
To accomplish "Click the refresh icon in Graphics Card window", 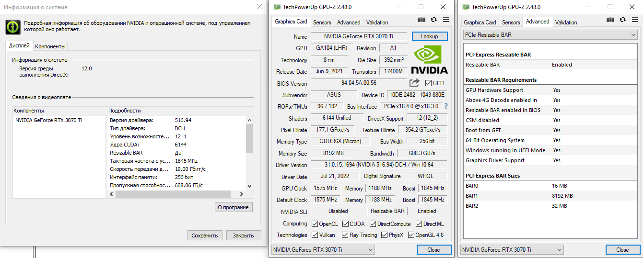I will coord(433,20).
